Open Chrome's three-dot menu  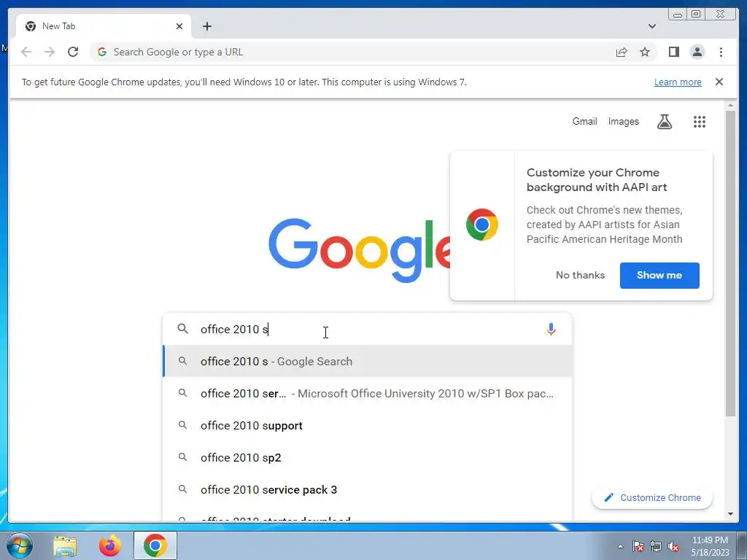pos(721,52)
